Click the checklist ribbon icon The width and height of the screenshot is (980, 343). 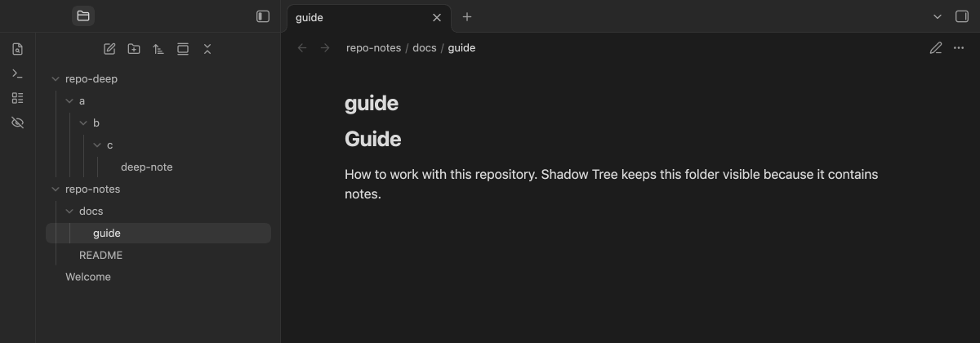(x=17, y=98)
